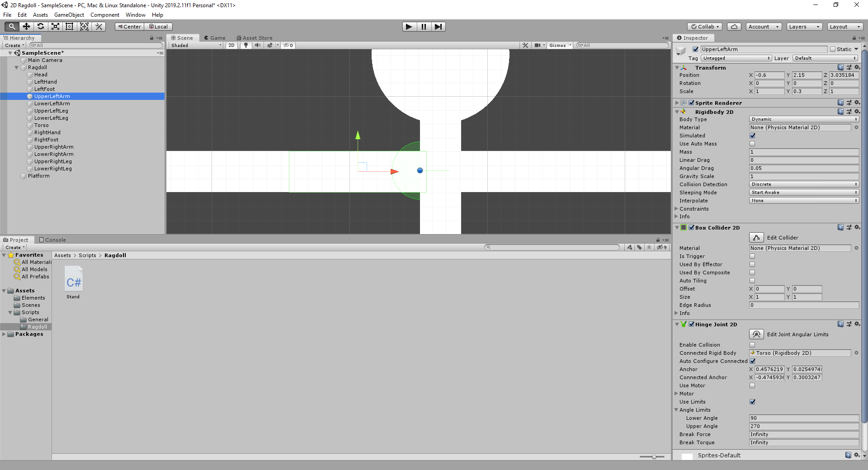Viewport: 868px width, 470px height.
Task: Toggle Auto Configure Connected checkbox
Action: point(752,361)
